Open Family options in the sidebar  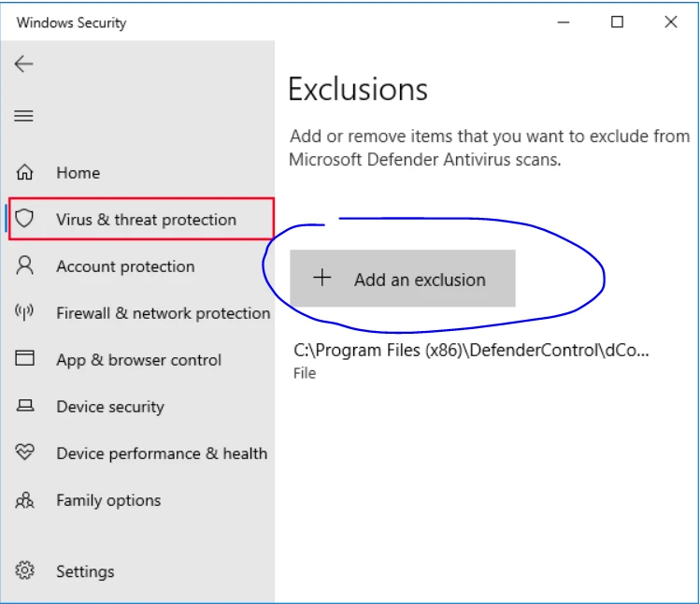point(108,500)
